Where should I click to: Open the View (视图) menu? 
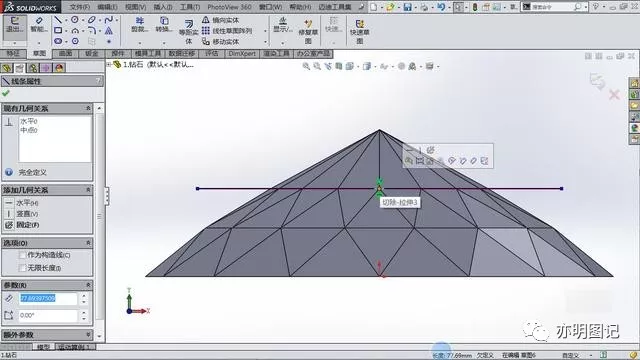coord(136,7)
